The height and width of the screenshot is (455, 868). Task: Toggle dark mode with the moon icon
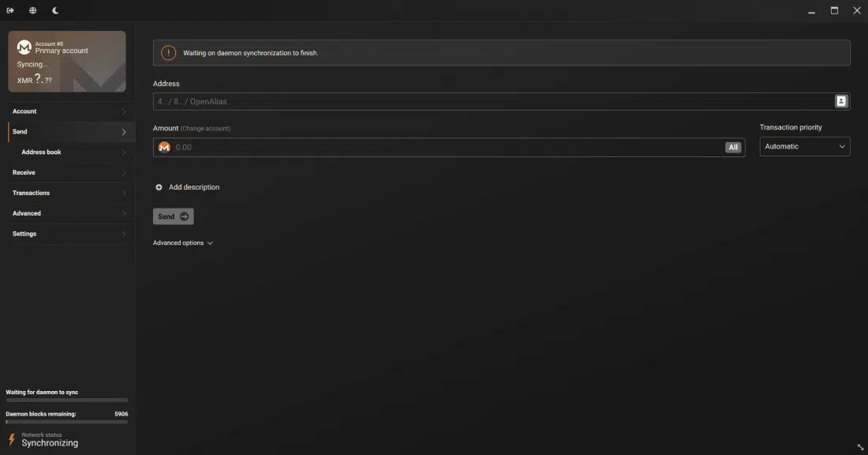coord(55,11)
